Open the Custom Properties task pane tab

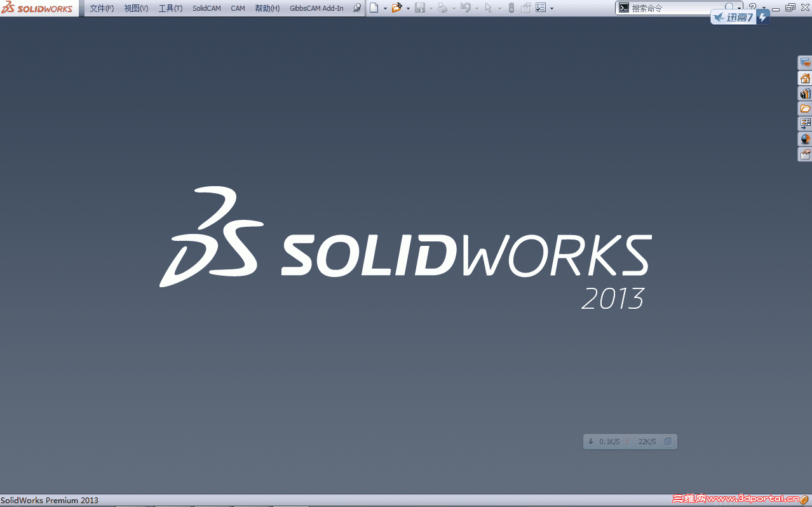coord(805,154)
